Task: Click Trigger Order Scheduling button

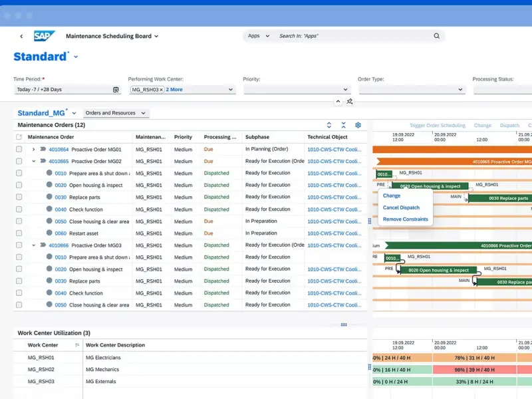Action: click(437, 125)
